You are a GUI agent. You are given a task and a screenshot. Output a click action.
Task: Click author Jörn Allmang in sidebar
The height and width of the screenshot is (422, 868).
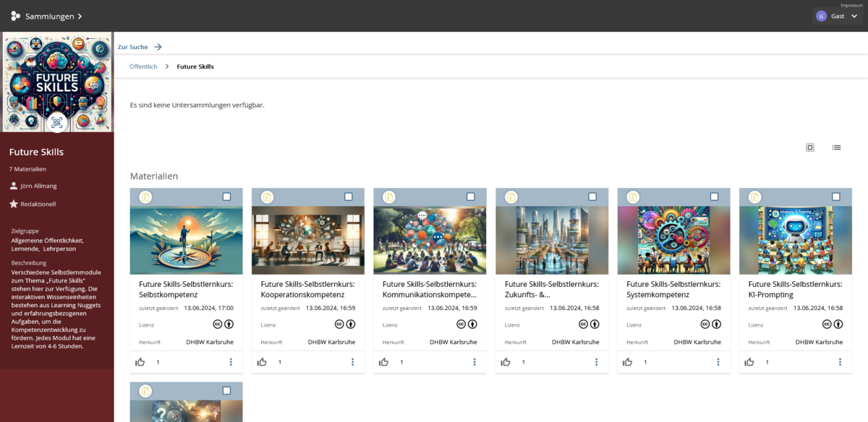point(40,186)
